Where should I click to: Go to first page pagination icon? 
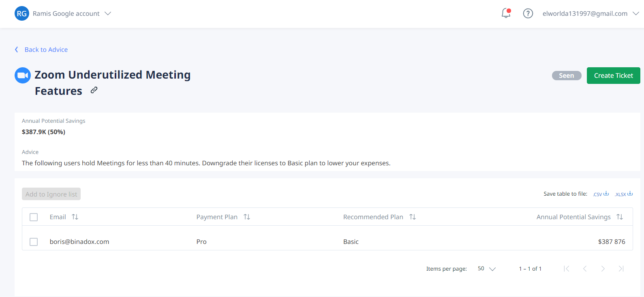click(567, 269)
